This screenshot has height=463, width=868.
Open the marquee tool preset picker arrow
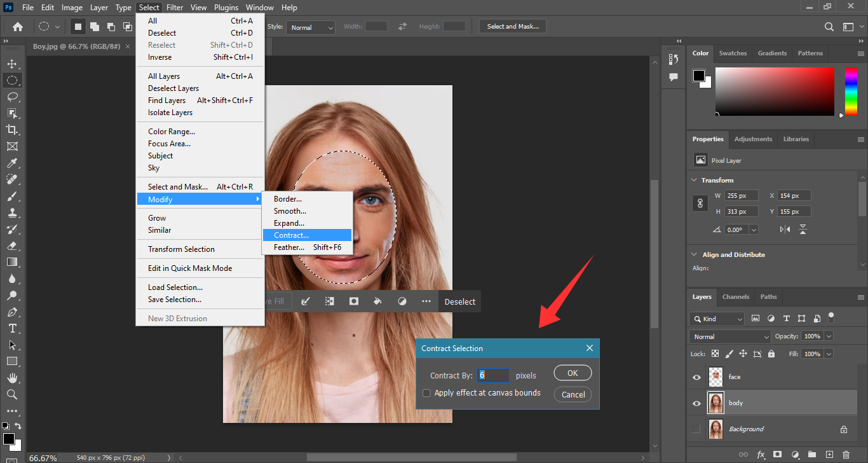[x=57, y=27]
